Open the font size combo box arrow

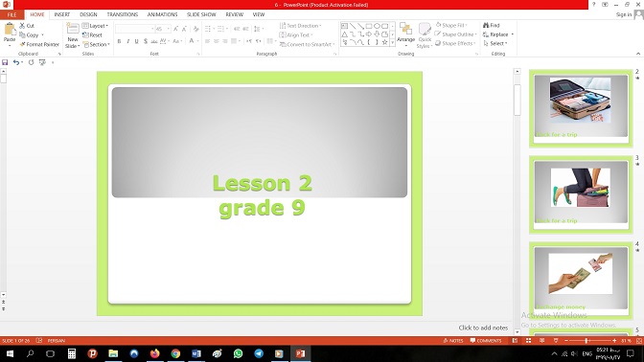point(169,29)
